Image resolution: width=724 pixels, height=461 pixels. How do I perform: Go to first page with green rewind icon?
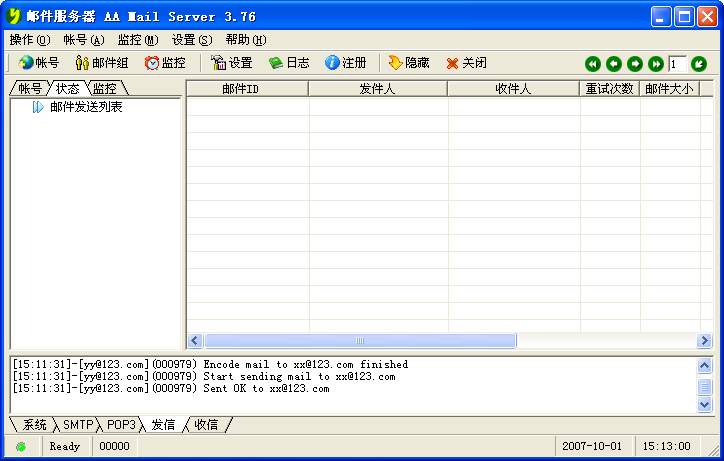(x=593, y=64)
